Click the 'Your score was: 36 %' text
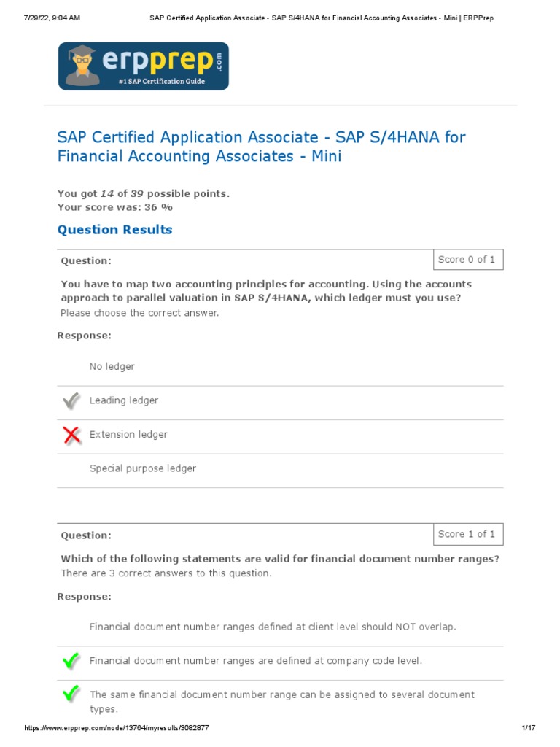The image size is (560, 747). coord(114,207)
